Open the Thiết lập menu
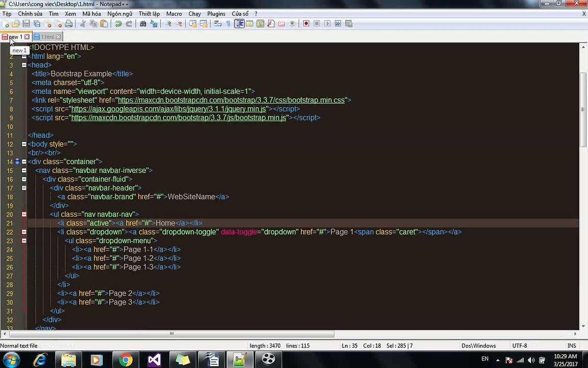The width and height of the screenshot is (588, 368). pos(149,13)
